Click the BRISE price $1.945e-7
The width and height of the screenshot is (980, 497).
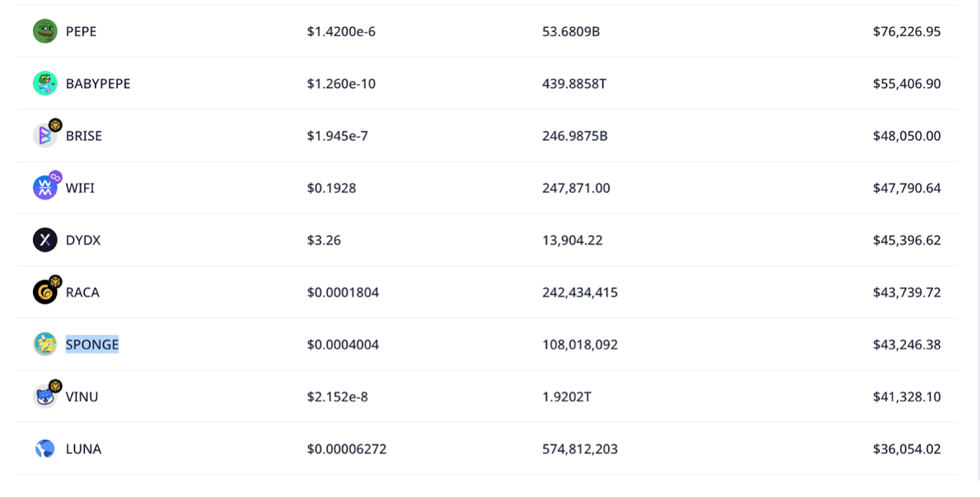click(x=337, y=136)
